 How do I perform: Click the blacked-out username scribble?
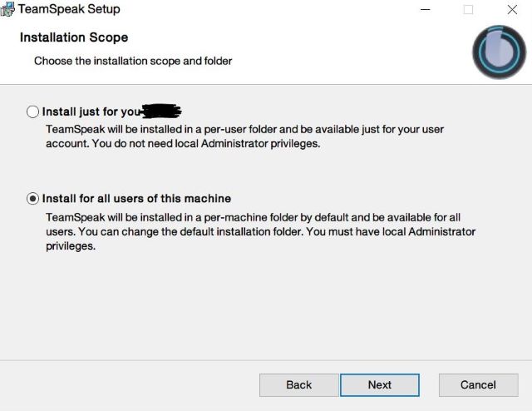pyautogui.click(x=161, y=111)
